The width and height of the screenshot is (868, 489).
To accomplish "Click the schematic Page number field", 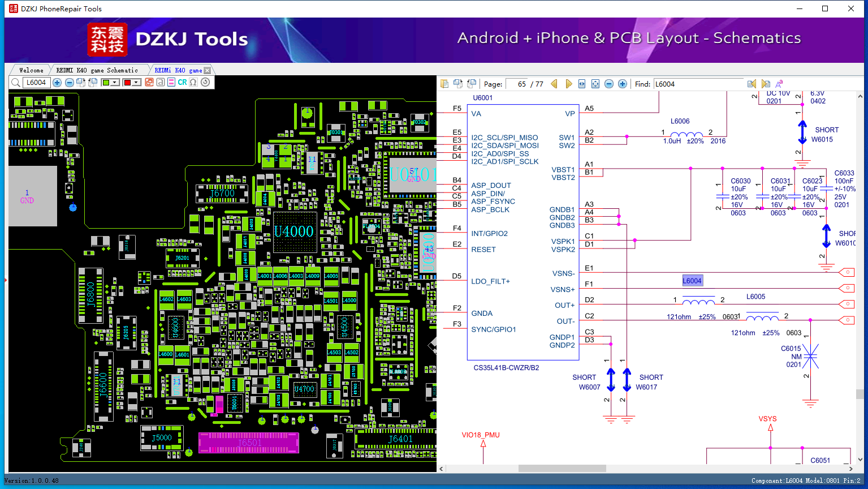I will pyautogui.click(x=517, y=84).
